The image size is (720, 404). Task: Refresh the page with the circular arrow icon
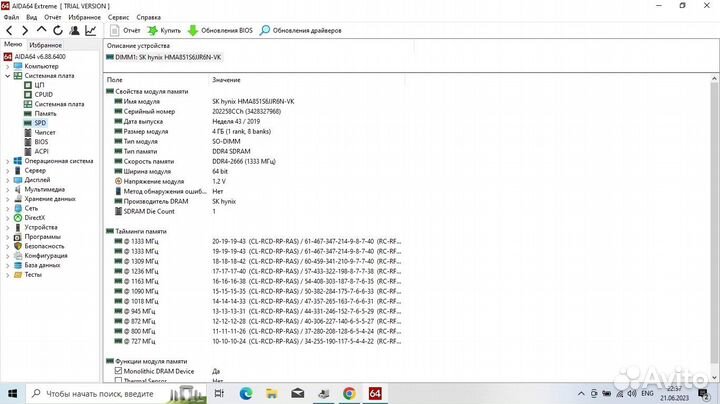tap(58, 31)
